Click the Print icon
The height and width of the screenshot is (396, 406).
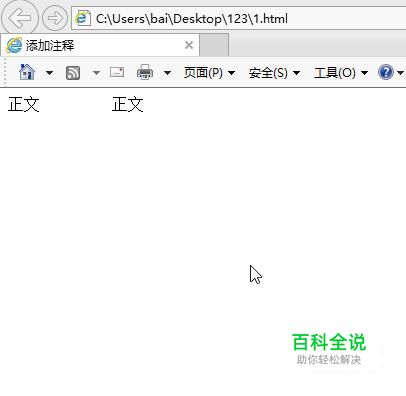coord(145,72)
